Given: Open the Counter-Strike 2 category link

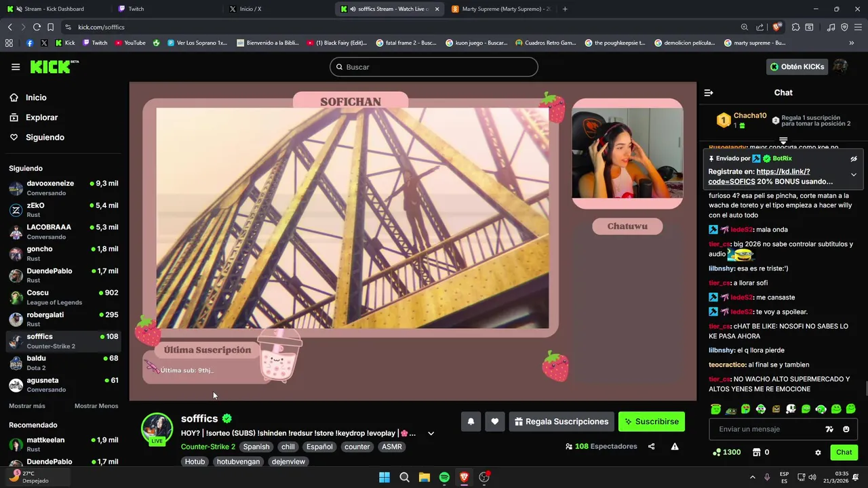Looking at the screenshot, I should coord(208,447).
